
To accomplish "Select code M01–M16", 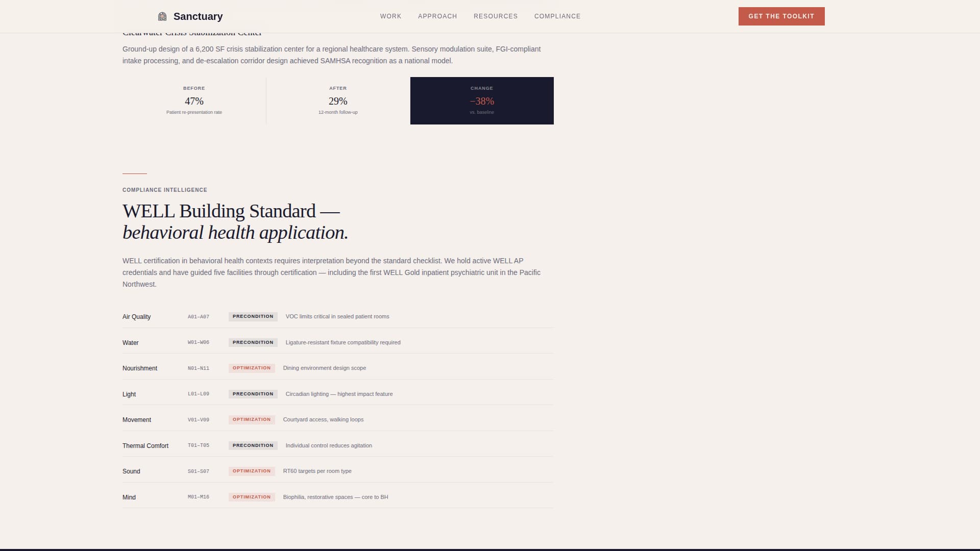I will tap(199, 497).
